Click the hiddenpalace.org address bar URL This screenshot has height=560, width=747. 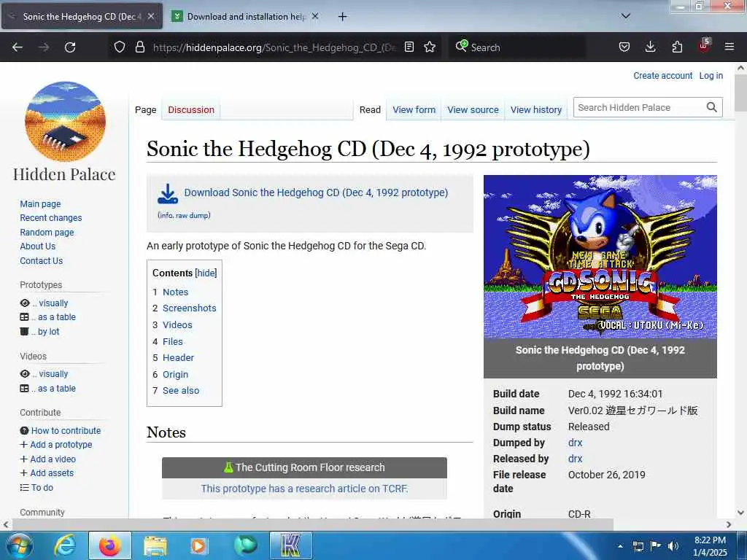(x=274, y=47)
